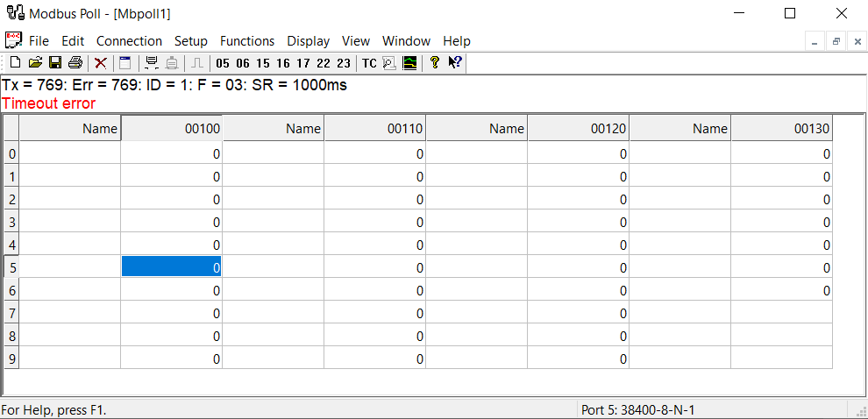Select the 00110 column header
This screenshot has width=868, height=419.
(x=374, y=129)
